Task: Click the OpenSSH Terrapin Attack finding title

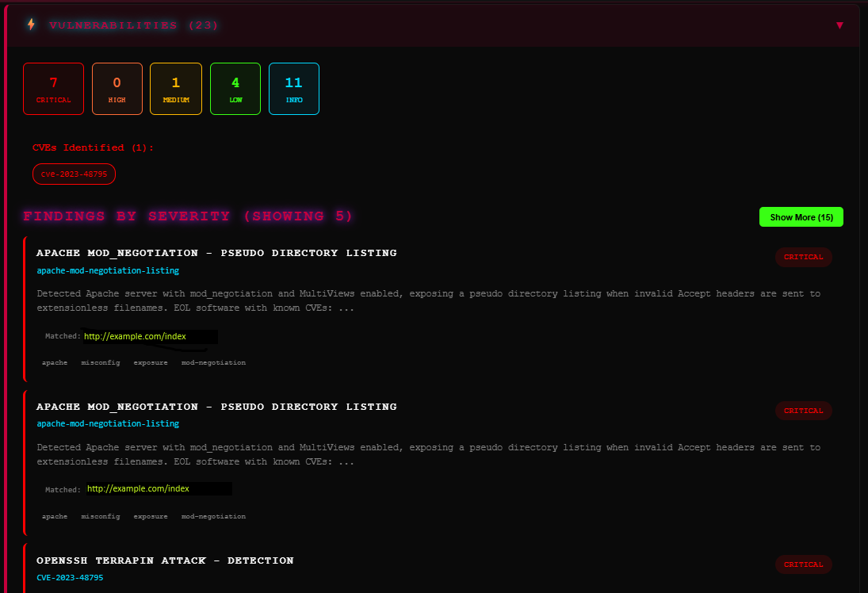Action: coord(165,560)
